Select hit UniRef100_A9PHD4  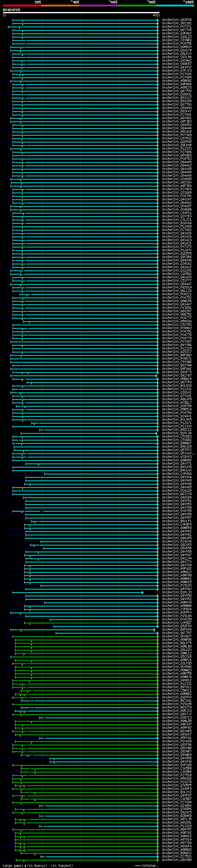pyautogui.click(x=177, y=84)
